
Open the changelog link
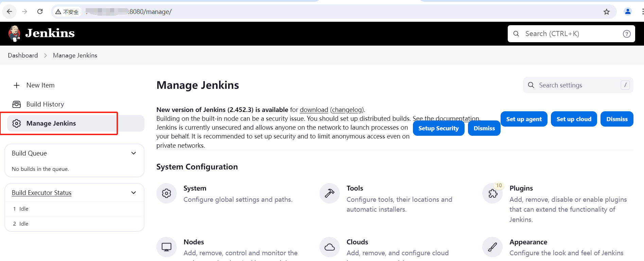[x=347, y=110]
